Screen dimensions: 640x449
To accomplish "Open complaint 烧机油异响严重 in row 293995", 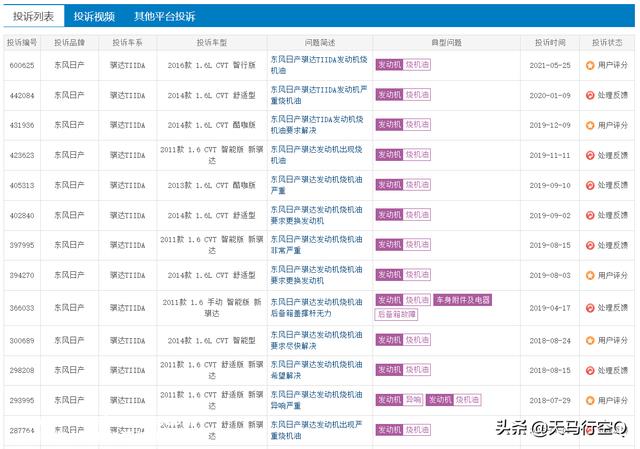I will 316,400.
